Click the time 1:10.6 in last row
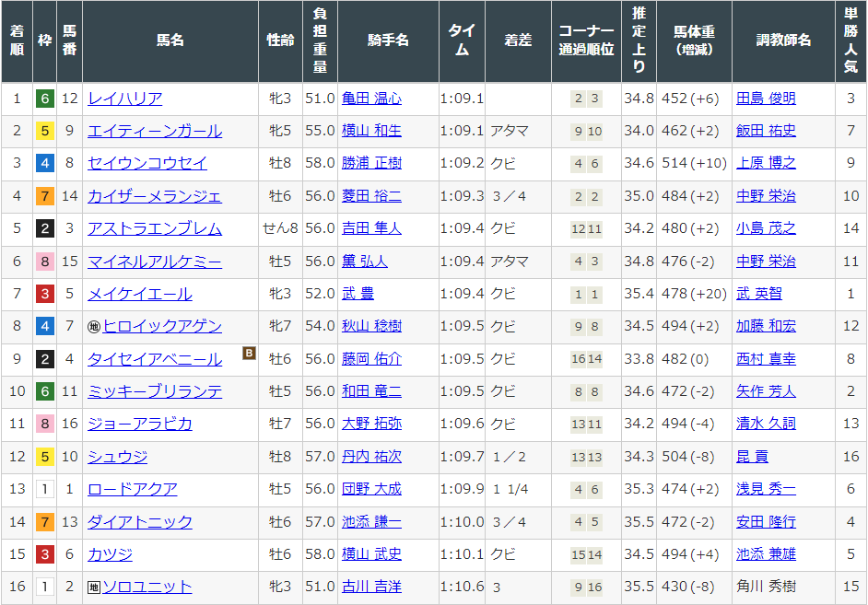The image size is (868, 605). click(463, 587)
